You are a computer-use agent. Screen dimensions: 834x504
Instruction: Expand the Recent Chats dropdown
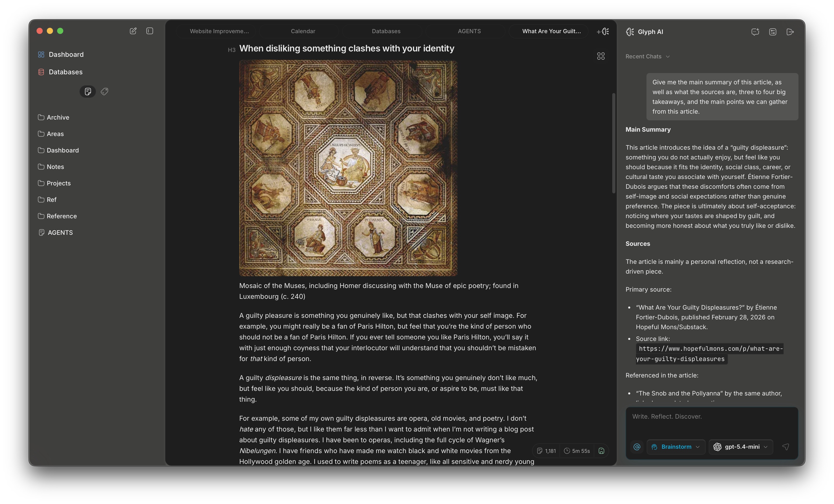[647, 56]
